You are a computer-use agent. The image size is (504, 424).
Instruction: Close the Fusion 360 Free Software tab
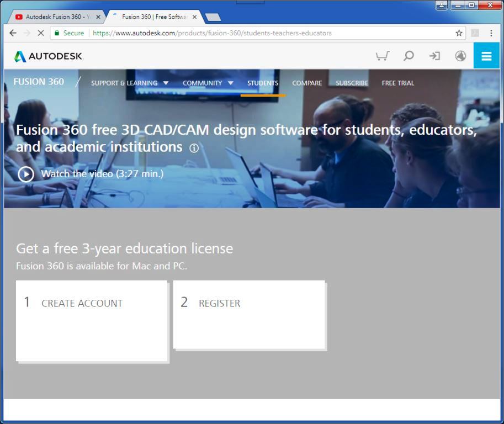[194, 17]
